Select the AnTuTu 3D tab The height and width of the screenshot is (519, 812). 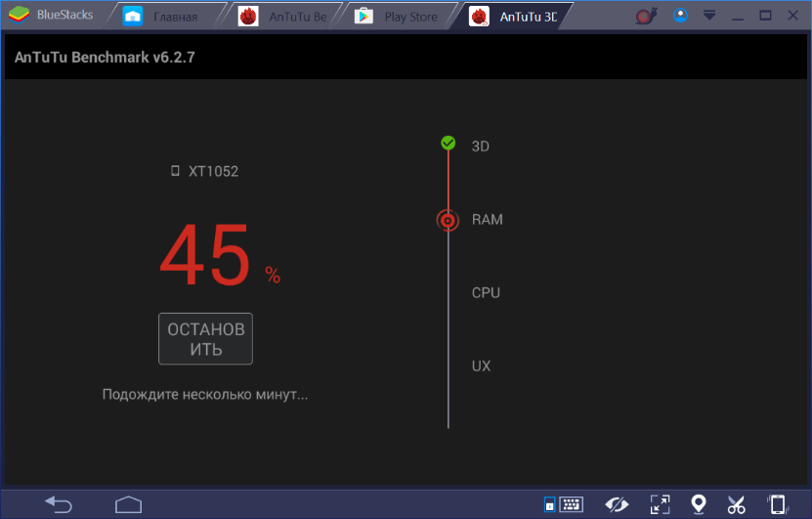pyautogui.click(x=514, y=17)
